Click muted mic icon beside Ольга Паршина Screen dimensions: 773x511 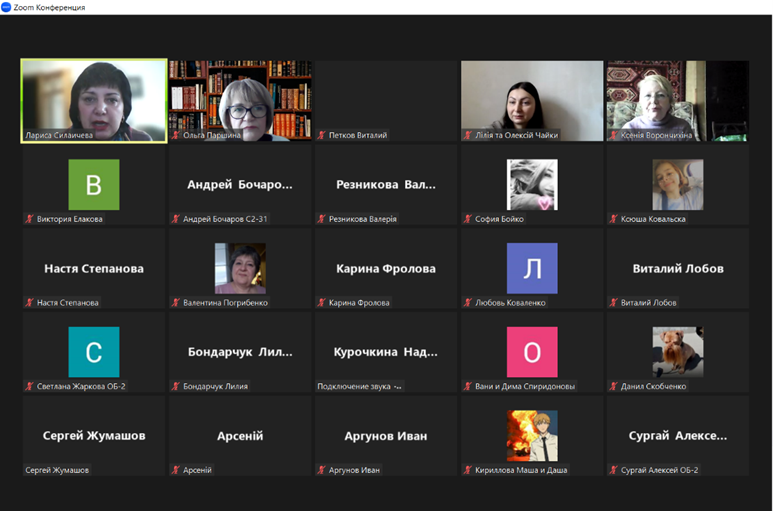tap(176, 135)
